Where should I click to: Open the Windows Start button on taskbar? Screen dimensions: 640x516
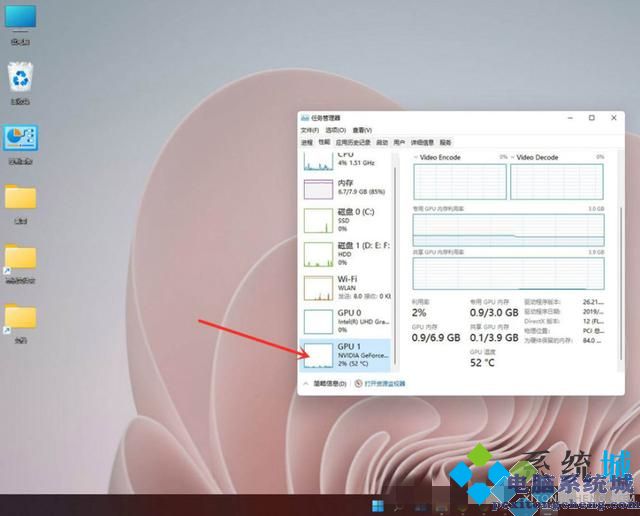[378, 506]
